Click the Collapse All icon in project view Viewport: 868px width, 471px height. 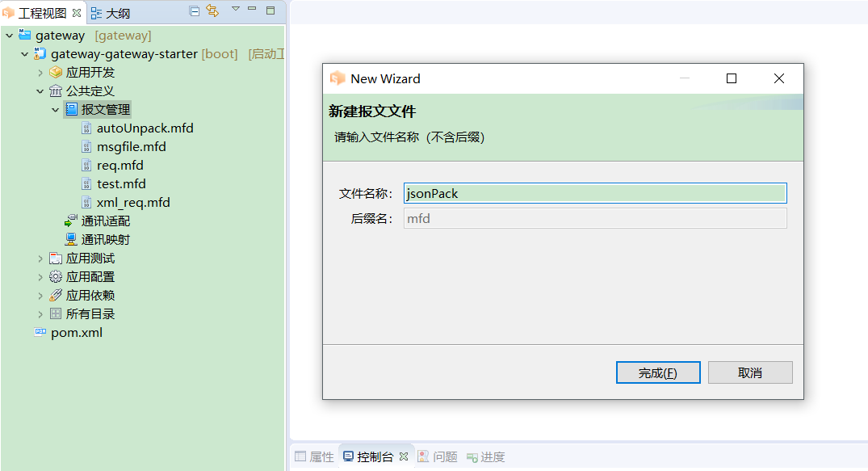(195, 11)
